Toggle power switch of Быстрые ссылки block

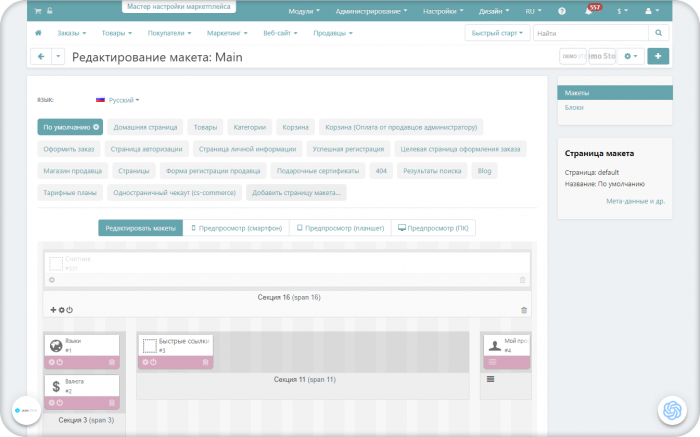154,362
